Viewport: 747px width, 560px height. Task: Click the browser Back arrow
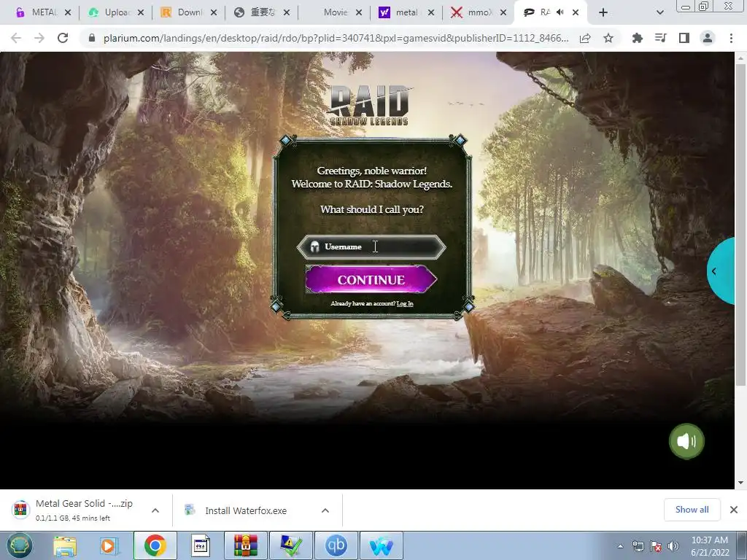coord(16,38)
